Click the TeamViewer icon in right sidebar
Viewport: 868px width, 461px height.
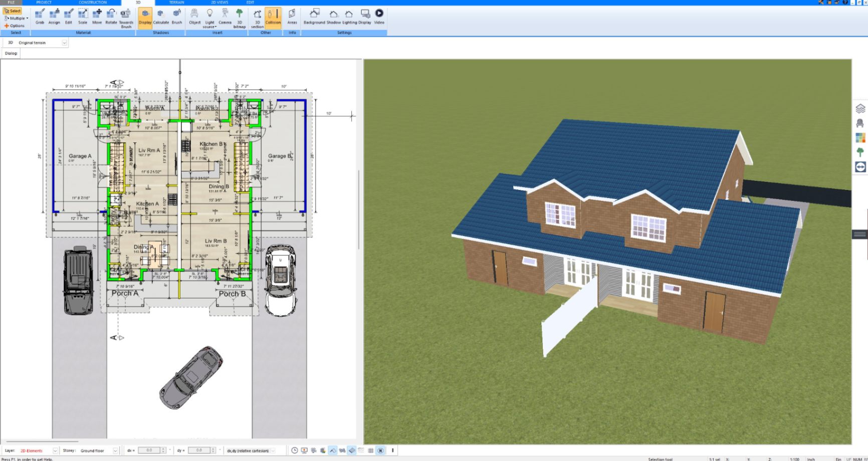(x=860, y=167)
